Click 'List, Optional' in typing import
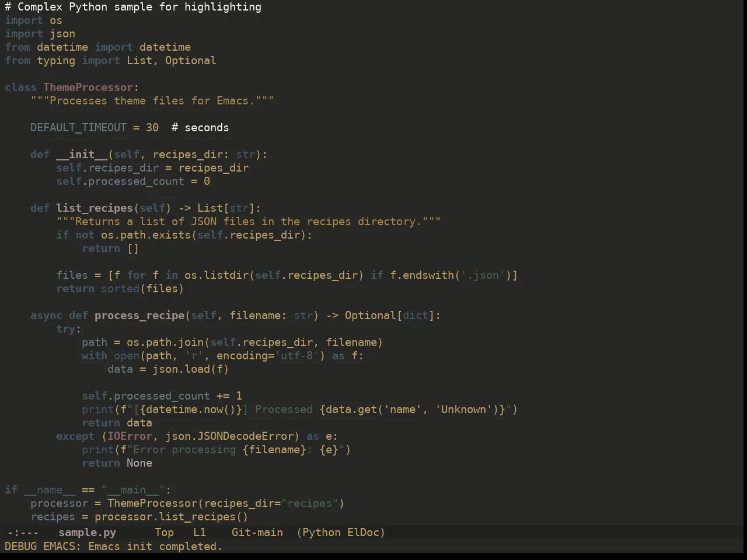Screen dimensions: 747x560 point(172,61)
